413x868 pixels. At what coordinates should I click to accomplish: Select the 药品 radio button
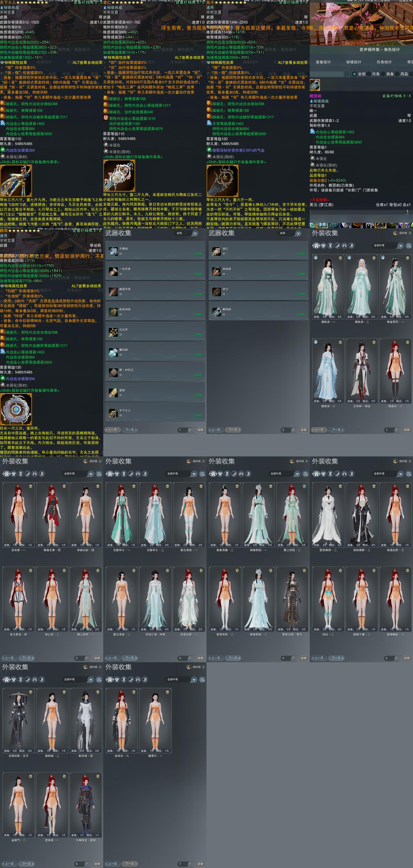(397, 74)
